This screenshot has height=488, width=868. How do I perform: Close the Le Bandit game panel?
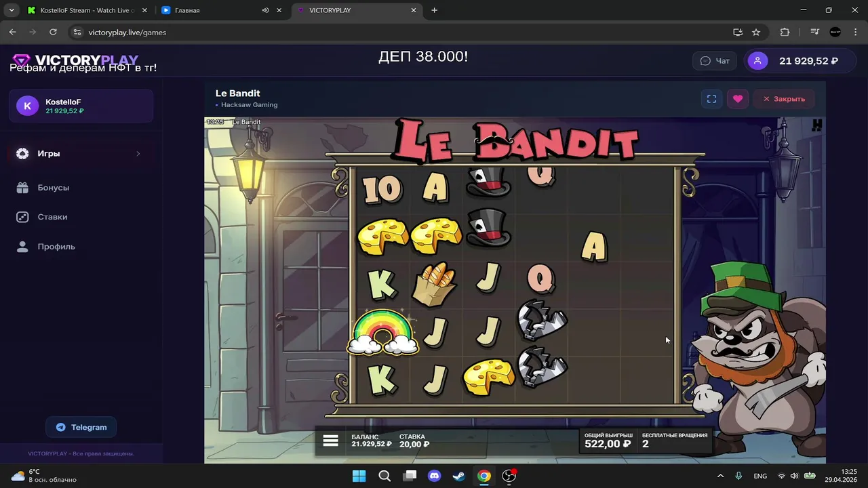tap(784, 99)
